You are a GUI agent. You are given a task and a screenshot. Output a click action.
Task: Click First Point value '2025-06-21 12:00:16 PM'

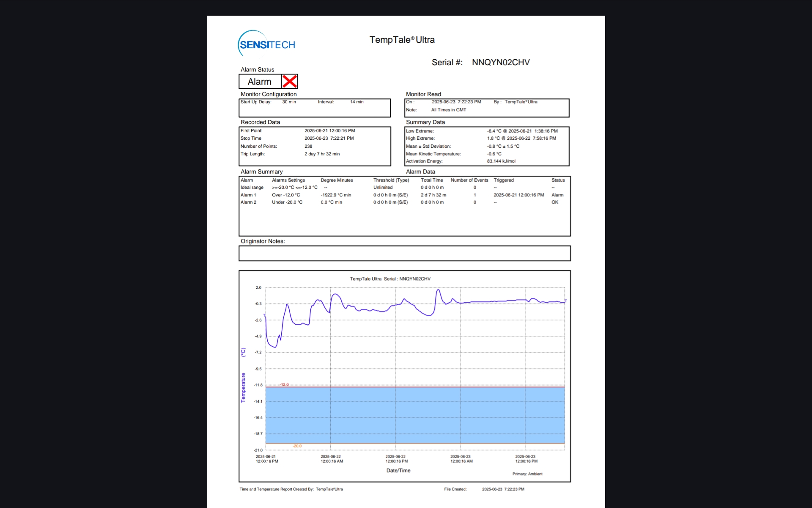pyautogui.click(x=329, y=131)
